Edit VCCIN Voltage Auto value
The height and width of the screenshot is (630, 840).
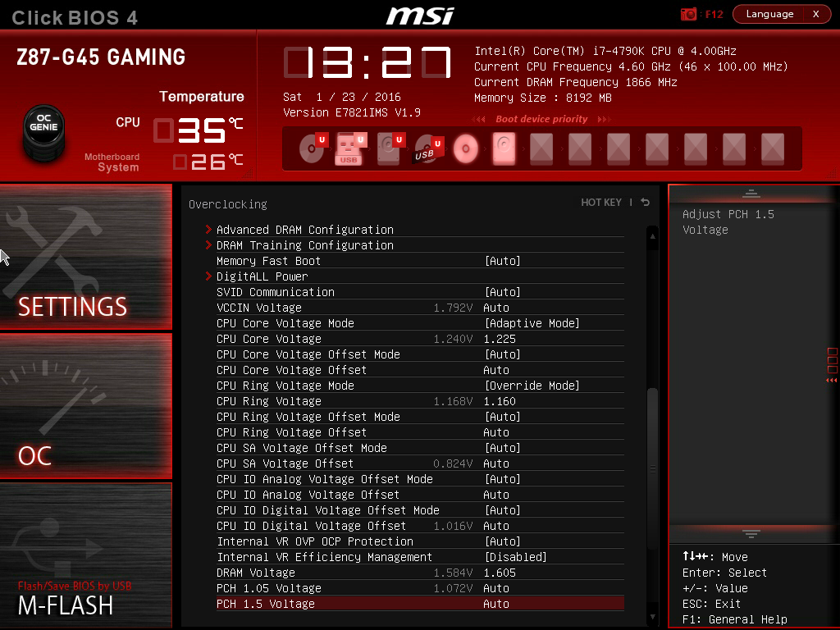tap(496, 308)
